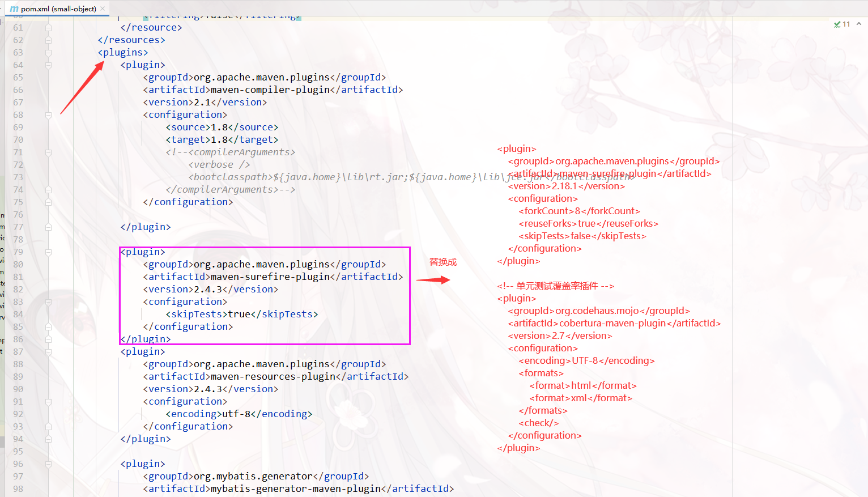Viewport: 868px width, 497px height.
Task: Click the </resources> closing tag
Action: coord(131,40)
